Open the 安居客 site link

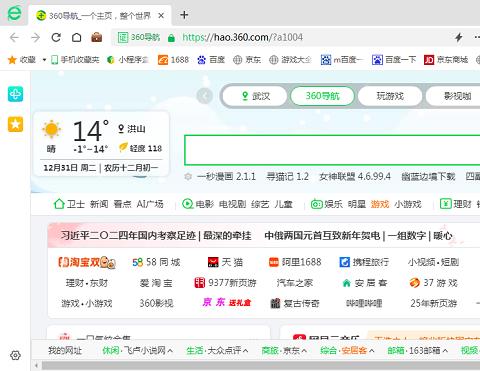365,283
